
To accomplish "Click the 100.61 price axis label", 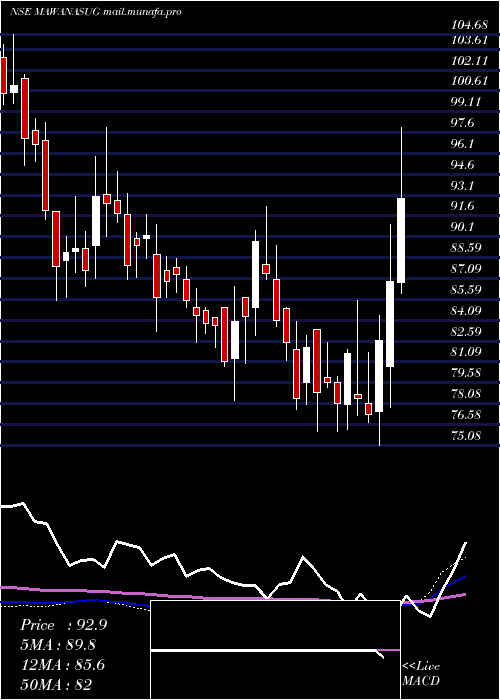I will point(469,81).
